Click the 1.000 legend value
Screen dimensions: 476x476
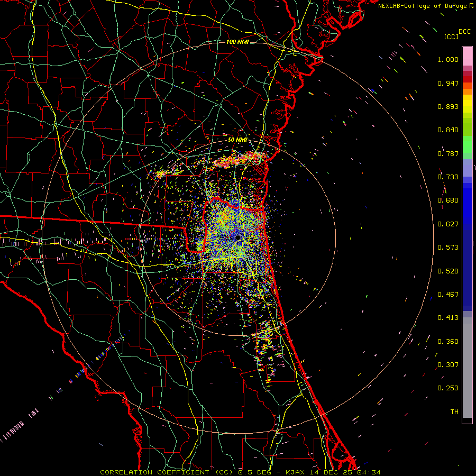[x=448, y=59]
